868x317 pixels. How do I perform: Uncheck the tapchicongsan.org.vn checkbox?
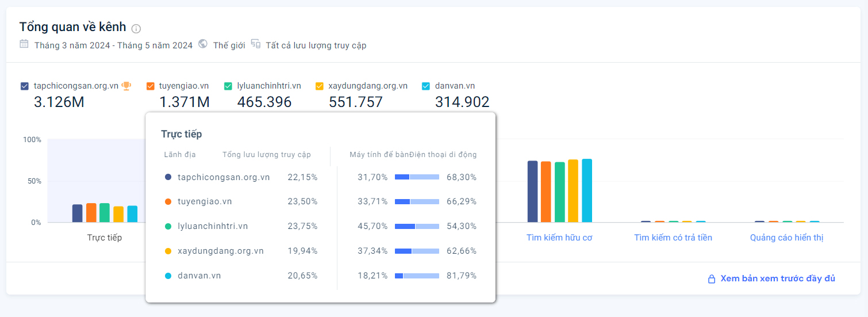pos(24,86)
